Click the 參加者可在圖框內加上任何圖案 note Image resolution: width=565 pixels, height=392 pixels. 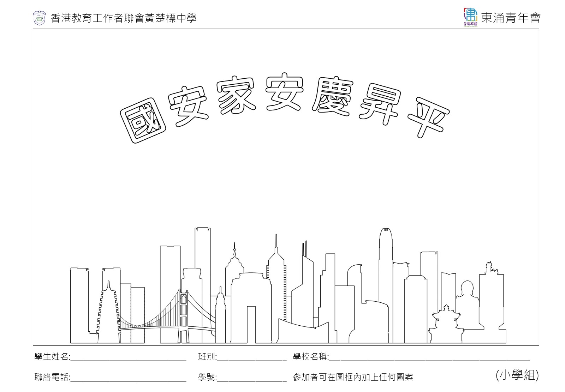[353, 377]
